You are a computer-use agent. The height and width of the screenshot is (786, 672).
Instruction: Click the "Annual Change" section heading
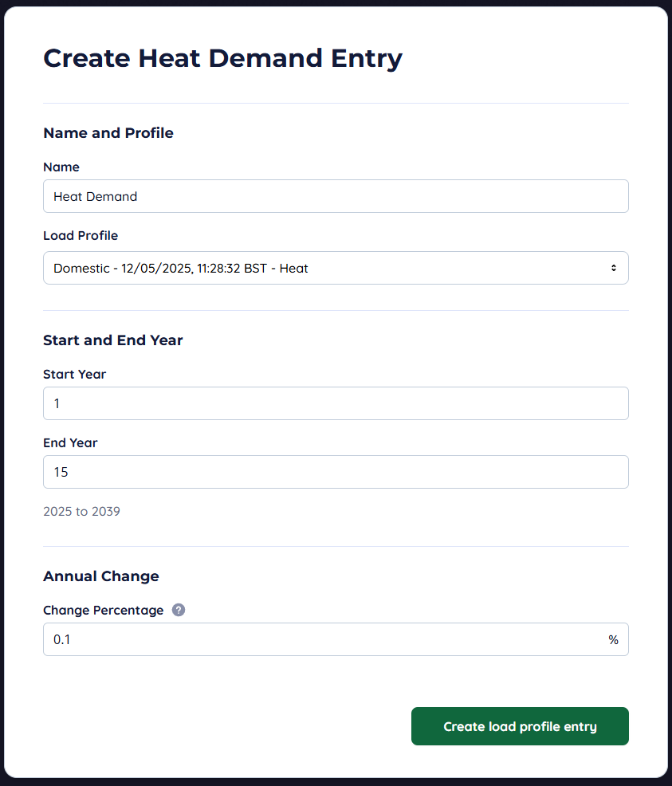point(100,576)
